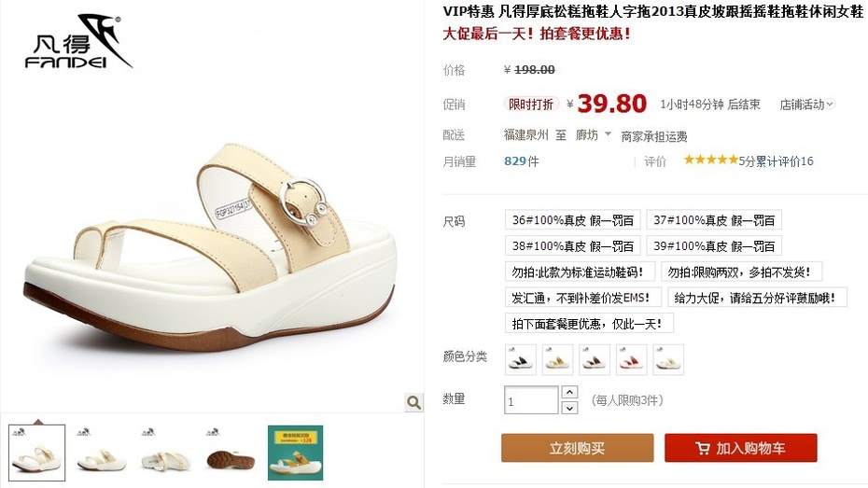Click 加入购物车 add to cart button
The height and width of the screenshot is (488, 868).
tap(741, 448)
